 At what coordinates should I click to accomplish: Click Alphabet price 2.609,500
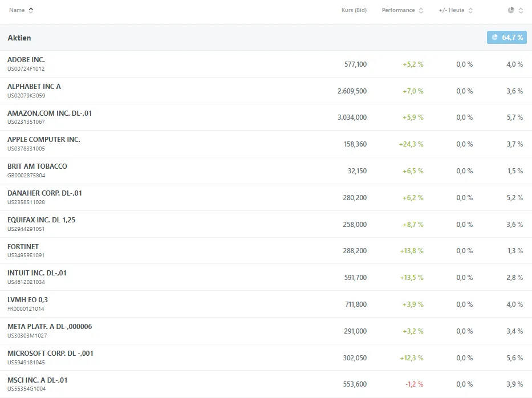[352, 91]
